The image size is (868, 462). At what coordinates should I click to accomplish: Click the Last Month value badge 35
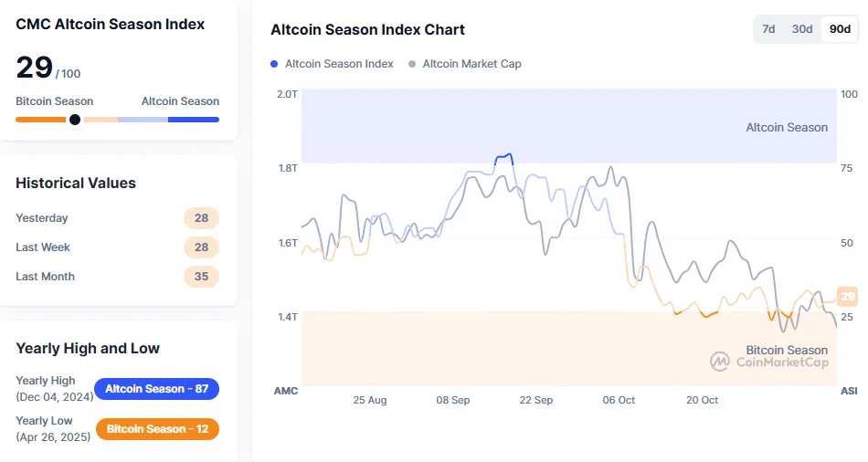[201, 277]
